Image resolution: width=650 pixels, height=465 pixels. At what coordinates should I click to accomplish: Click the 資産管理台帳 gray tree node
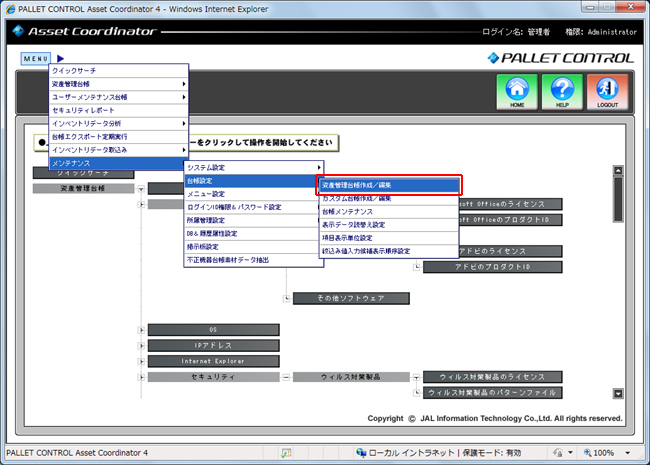83,189
